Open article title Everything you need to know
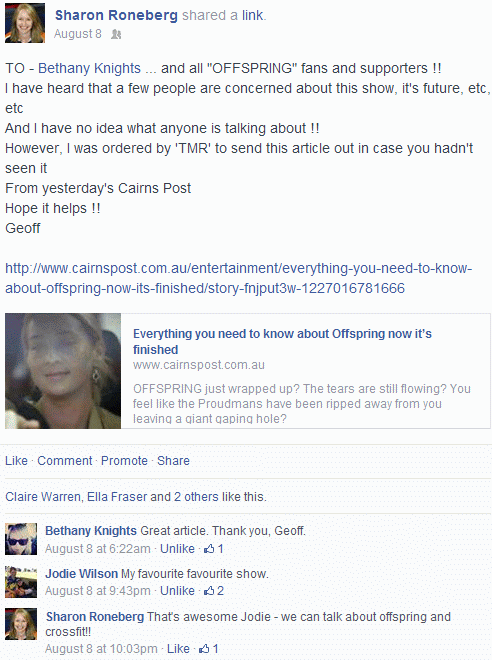The image size is (492, 660). [282, 341]
